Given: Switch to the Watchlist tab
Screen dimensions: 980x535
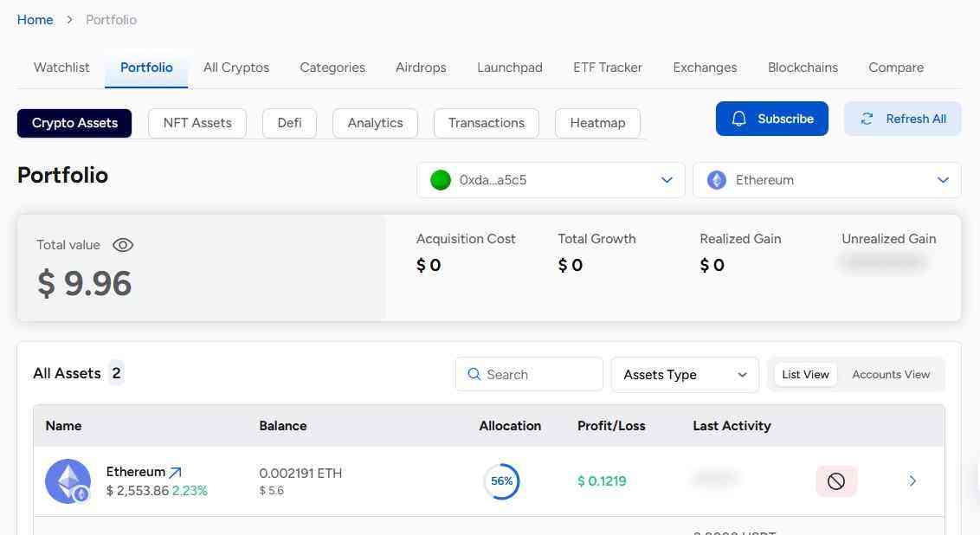Looking at the screenshot, I should click(x=61, y=68).
